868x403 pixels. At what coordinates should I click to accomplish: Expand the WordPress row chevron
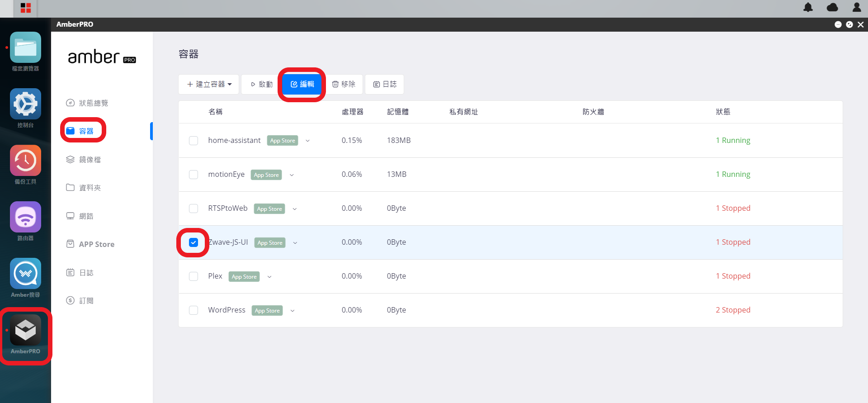[292, 311]
